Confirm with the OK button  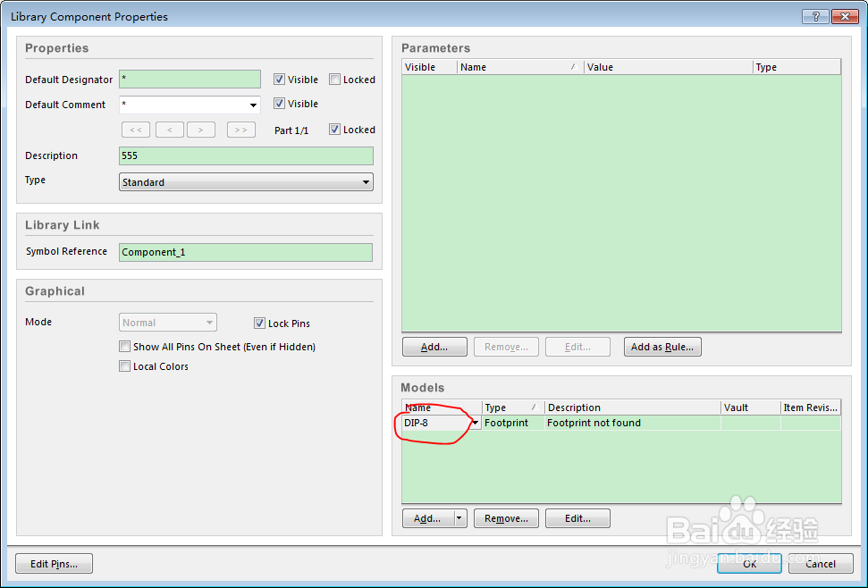coord(749,564)
